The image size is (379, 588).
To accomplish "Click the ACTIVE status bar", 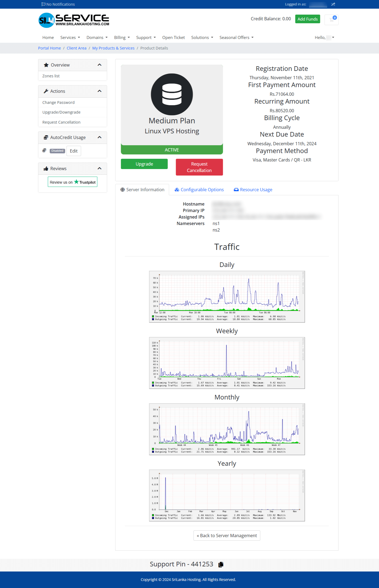I will point(172,150).
